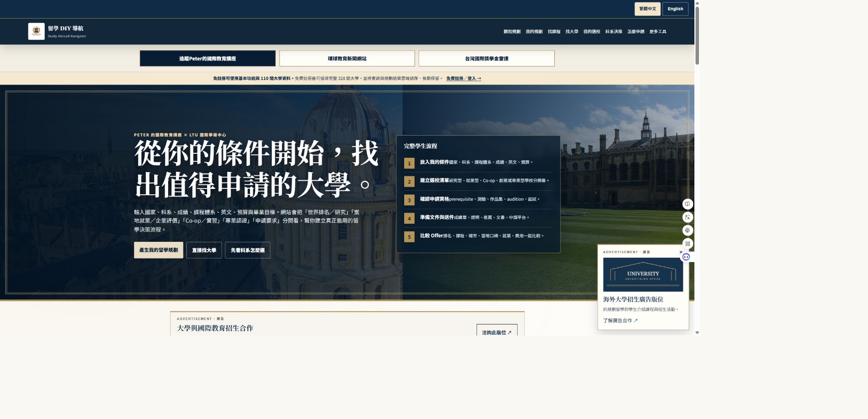Click the 完整學生流程 panel heading
Image resolution: width=868 pixels, height=419 pixels.
click(x=420, y=146)
